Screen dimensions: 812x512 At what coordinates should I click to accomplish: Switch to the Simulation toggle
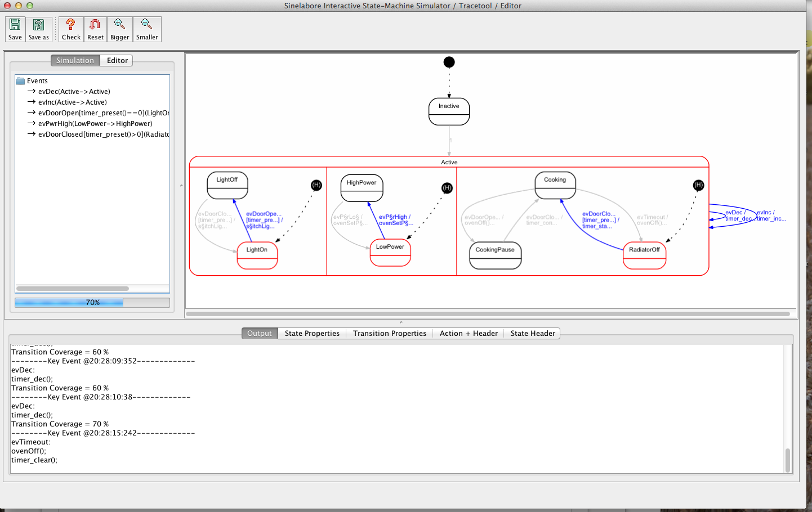pyautogui.click(x=75, y=61)
